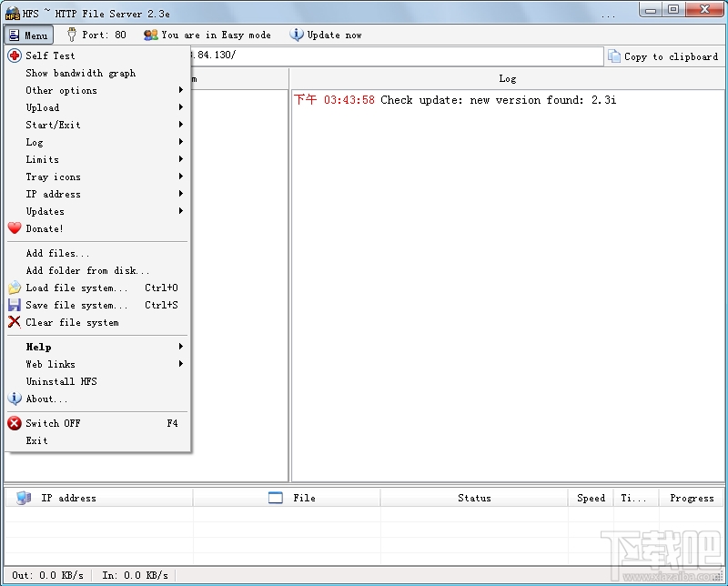728x586 pixels.
Task: Switch the server OFF
Action: coord(50,423)
